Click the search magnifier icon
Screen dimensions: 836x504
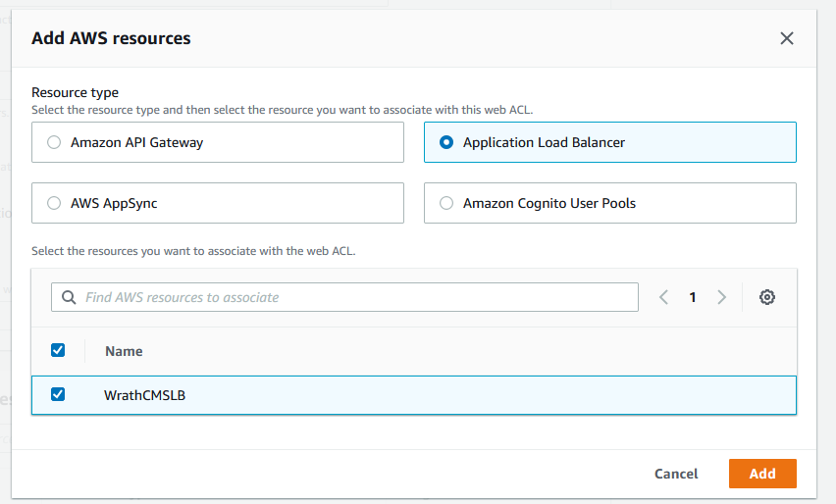[x=69, y=297]
